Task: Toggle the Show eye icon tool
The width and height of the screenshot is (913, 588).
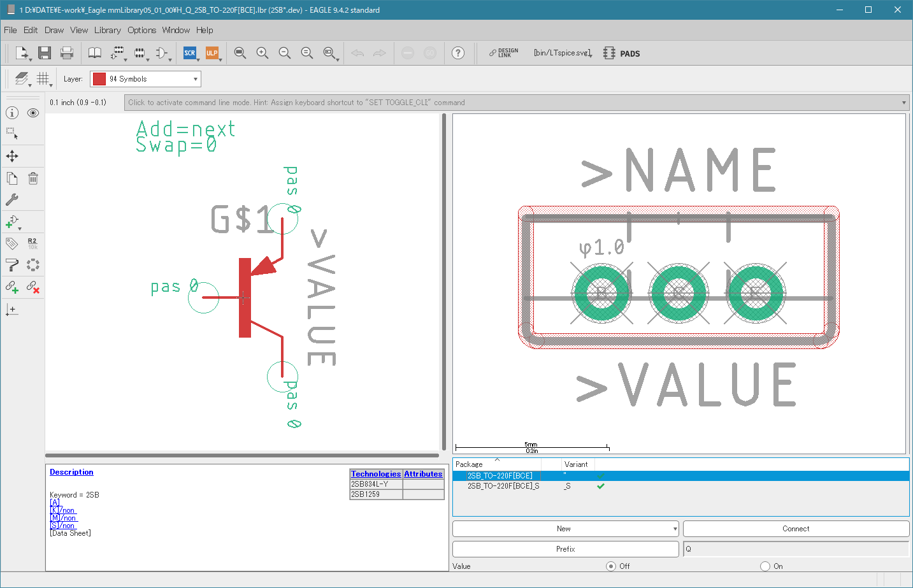Action: coord(33,113)
